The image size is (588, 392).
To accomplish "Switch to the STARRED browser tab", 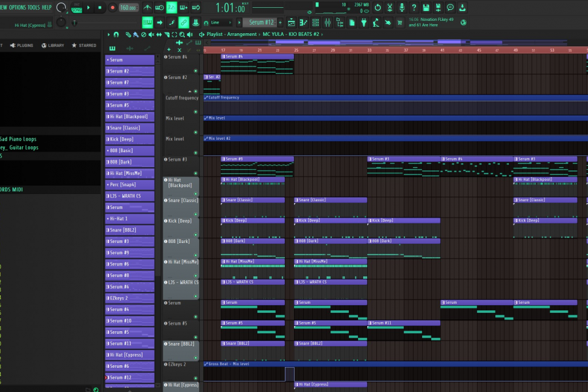I will (x=84, y=45).
